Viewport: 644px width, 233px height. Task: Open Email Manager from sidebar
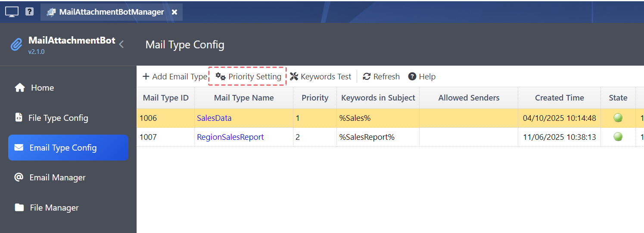point(57,177)
